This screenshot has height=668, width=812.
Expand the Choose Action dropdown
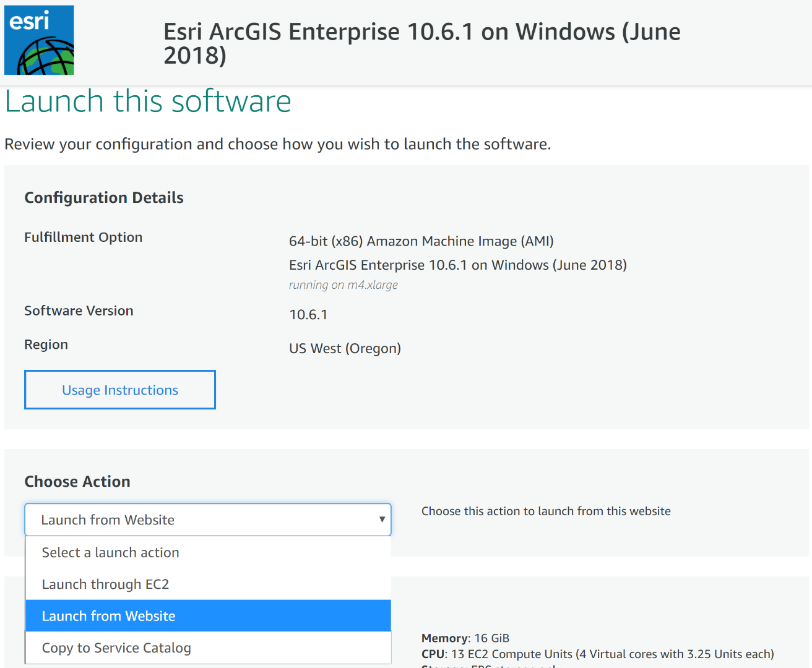(x=208, y=520)
